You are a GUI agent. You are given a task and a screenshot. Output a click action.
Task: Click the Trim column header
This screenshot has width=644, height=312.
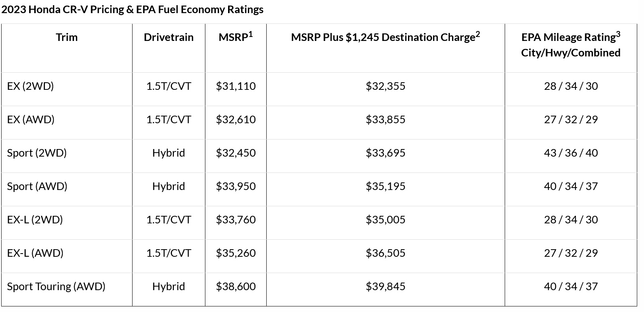coord(66,37)
